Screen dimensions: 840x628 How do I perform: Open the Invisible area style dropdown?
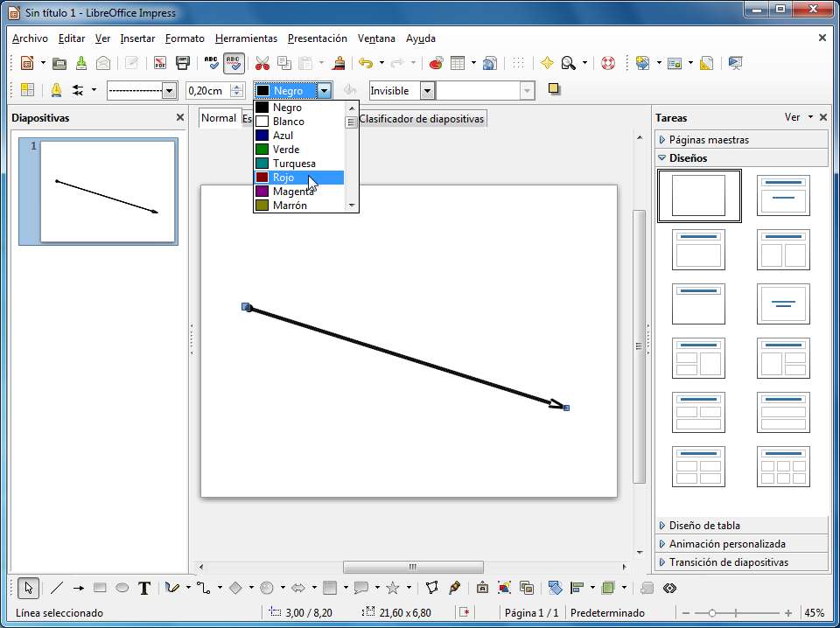[x=427, y=91]
